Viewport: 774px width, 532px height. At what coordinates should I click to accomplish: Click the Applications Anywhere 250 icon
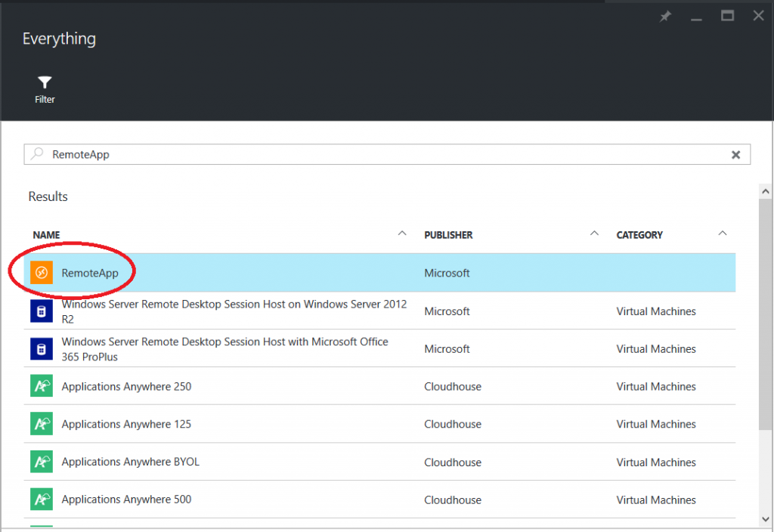pyautogui.click(x=42, y=386)
